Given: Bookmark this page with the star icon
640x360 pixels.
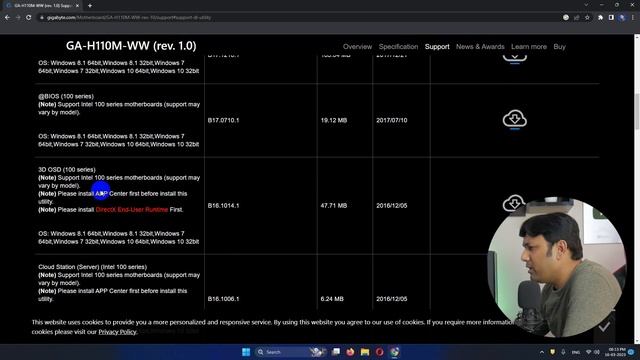Looking at the screenshot, I should 587,18.
